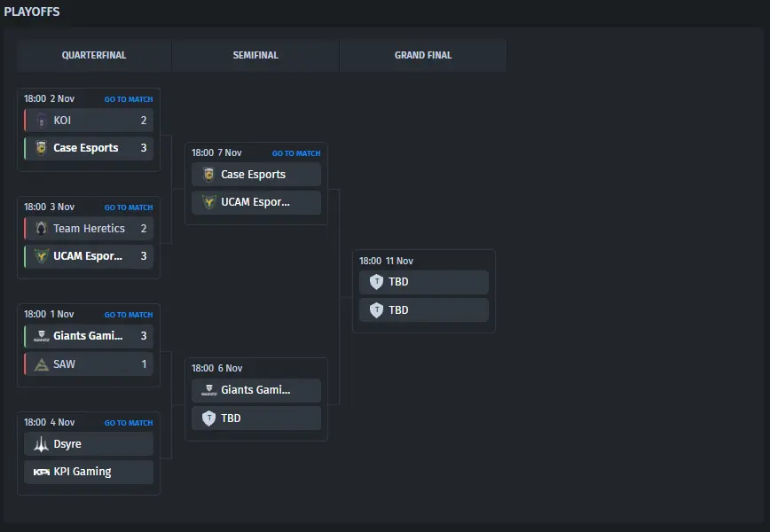Viewport: 770px width, 532px height.
Task: Click the 18:00 11 Nov grand final date
Action: (x=386, y=261)
